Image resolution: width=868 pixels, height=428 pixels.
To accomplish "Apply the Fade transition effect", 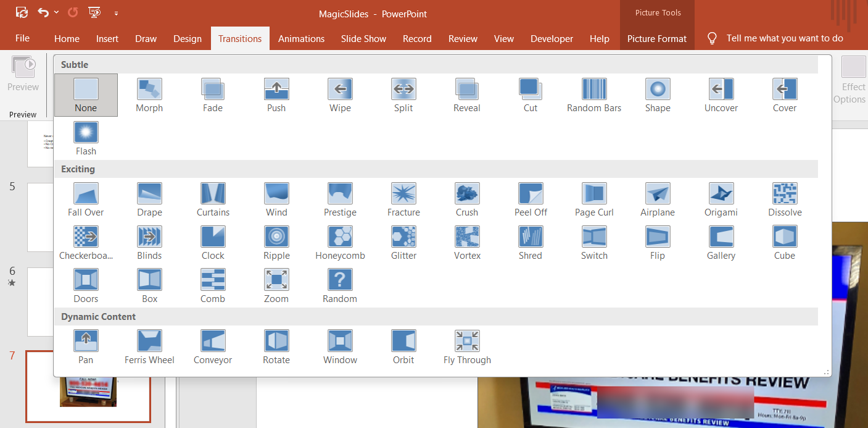I will click(213, 95).
